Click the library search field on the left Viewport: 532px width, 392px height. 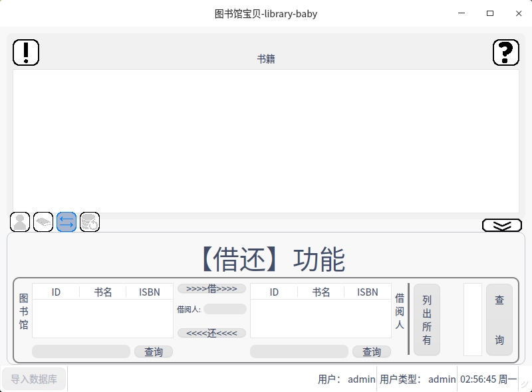[x=81, y=351]
